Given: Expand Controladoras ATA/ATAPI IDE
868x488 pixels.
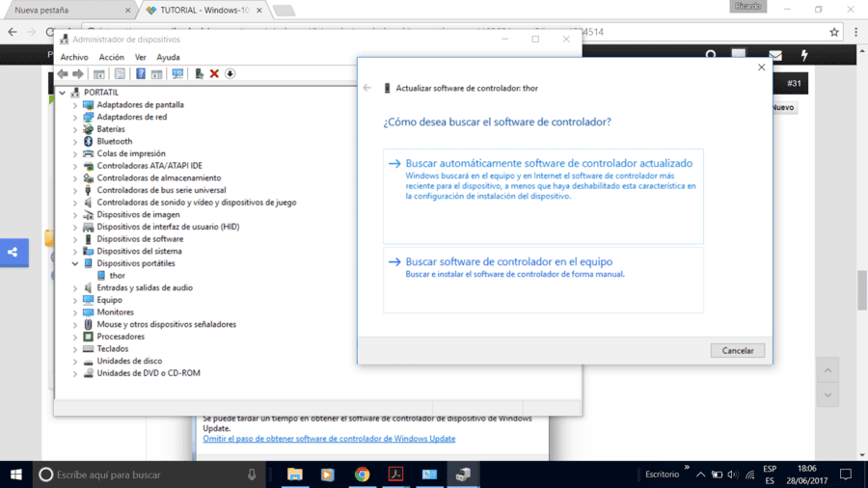Looking at the screenshot, I should coord(74,166).
